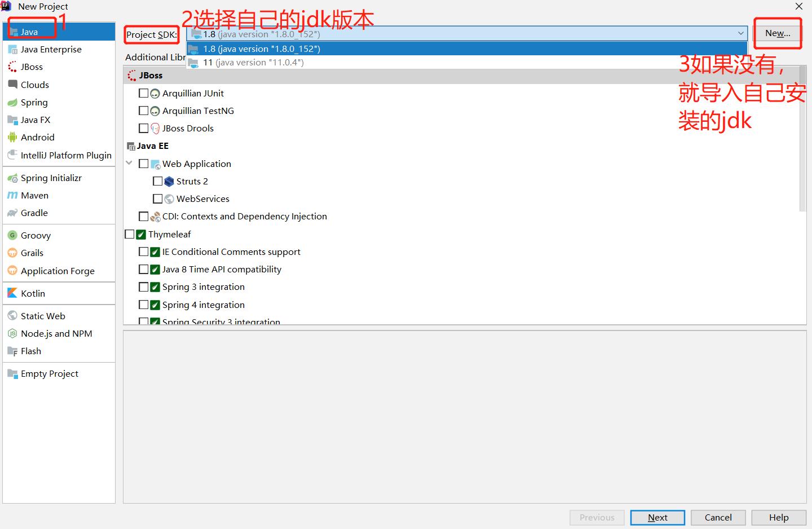812x529 pixels.
Task: Click the JBoss group header row
Action: (461, 76)
